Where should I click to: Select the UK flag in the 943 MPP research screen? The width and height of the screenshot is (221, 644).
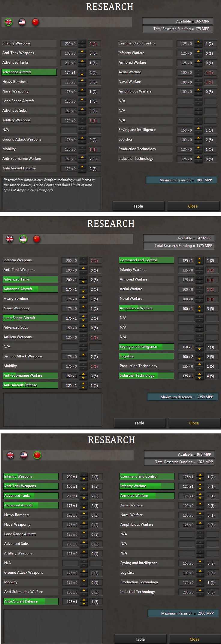[11, 455]
